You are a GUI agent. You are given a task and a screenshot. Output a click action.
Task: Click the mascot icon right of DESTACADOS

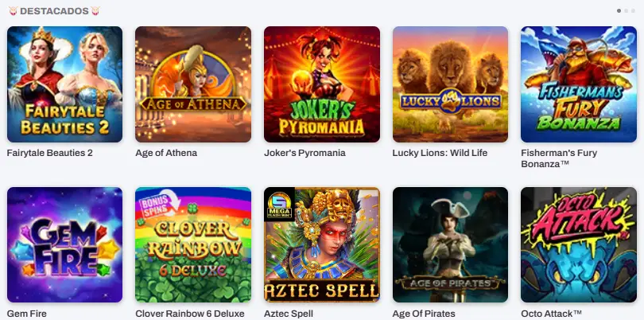[95, 11]
